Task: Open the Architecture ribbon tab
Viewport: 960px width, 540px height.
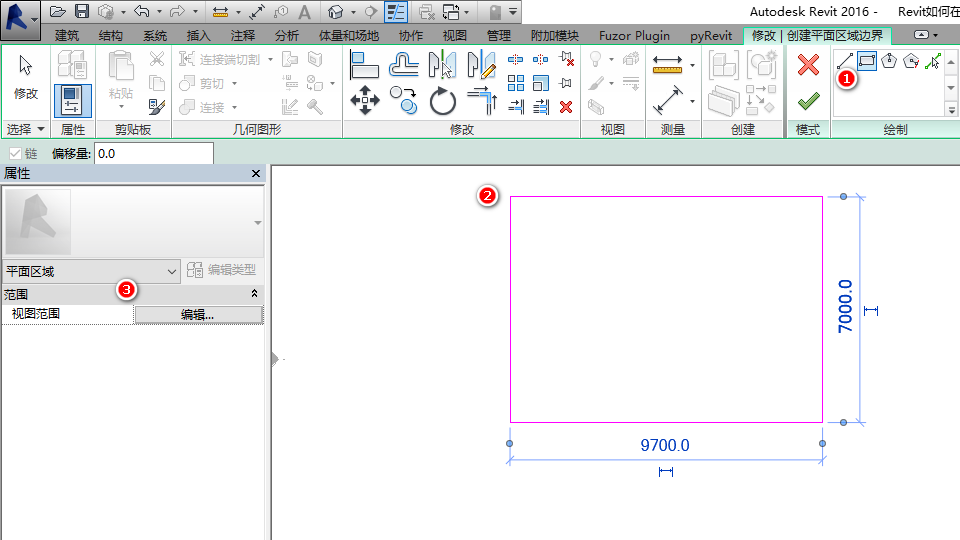Action: pyautogui.click(x=67, y=36)
